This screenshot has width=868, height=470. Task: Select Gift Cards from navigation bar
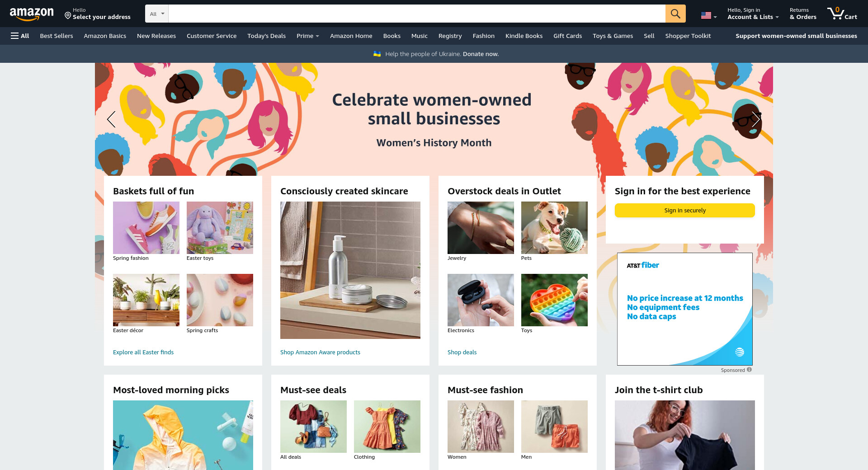coord(567,36)
